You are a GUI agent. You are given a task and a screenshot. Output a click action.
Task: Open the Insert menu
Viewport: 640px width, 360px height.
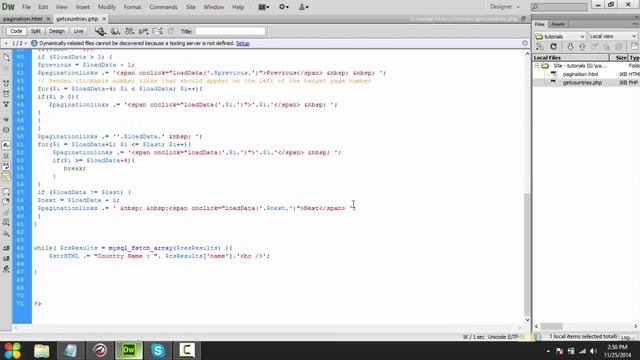[82, 7]
